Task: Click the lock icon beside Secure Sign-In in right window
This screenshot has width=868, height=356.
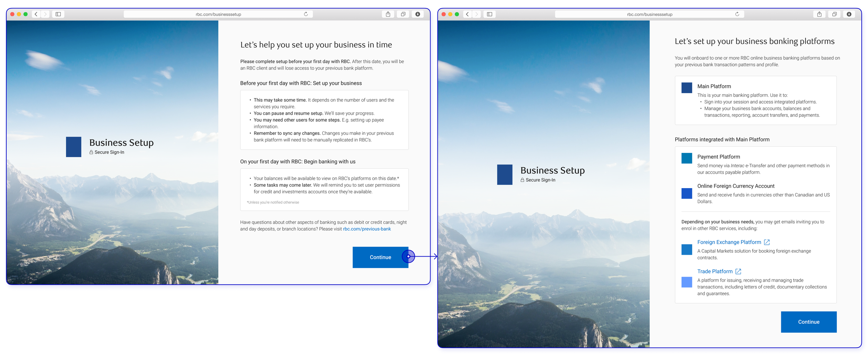Action: (x=522, y=180)
